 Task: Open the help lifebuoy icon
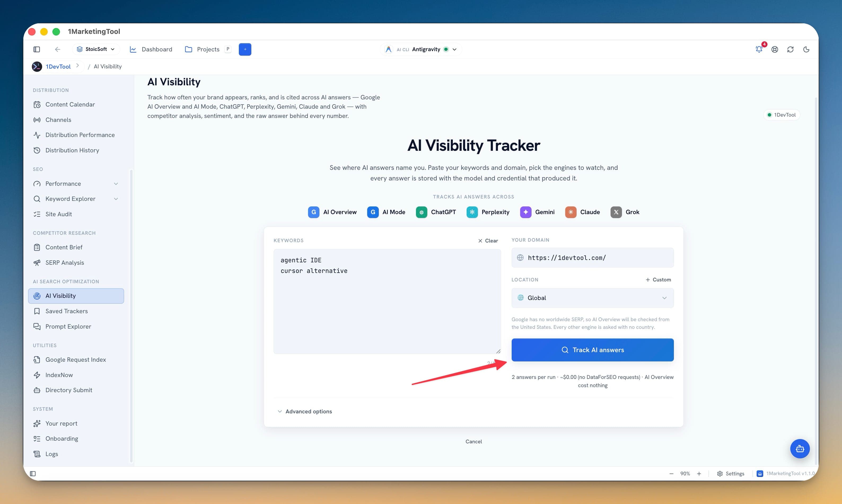774,49
